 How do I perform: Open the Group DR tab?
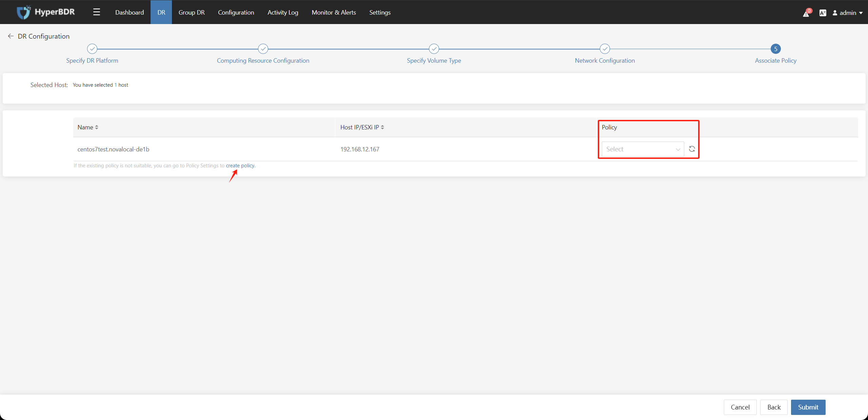[x=192, y=12]
